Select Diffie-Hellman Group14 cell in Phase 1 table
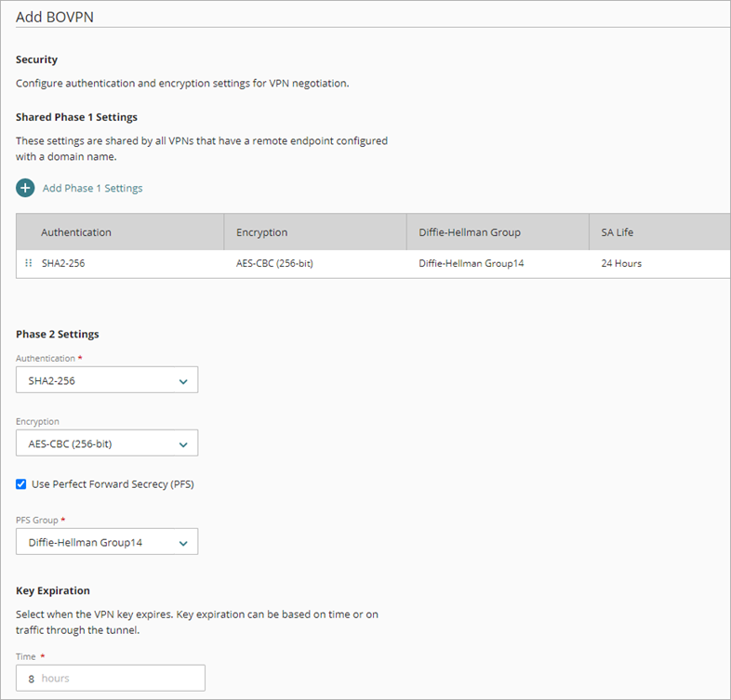Screen dimensions: 731x700 coord(471,263)
